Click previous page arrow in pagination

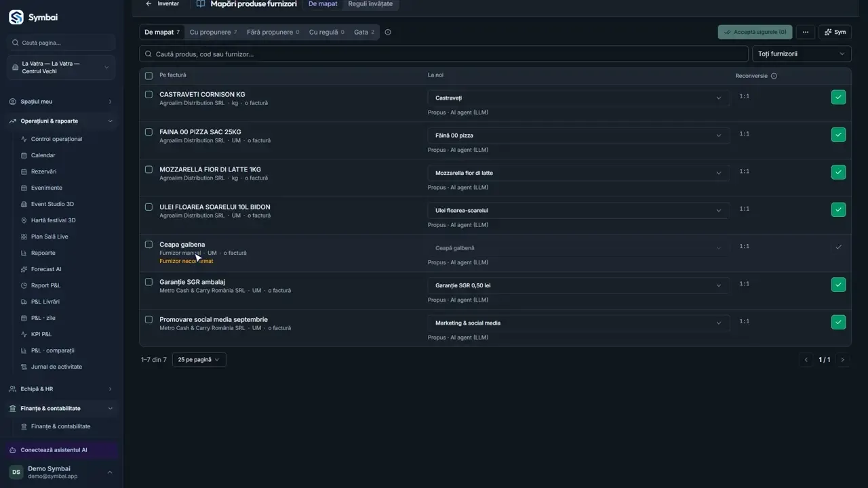pyautogui.click(x=806, y=360)
